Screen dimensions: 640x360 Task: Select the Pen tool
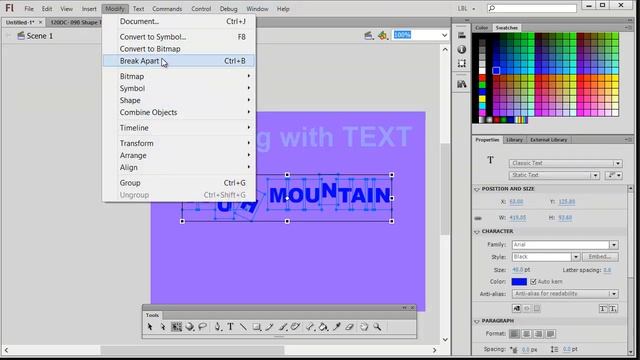(218, 327)
